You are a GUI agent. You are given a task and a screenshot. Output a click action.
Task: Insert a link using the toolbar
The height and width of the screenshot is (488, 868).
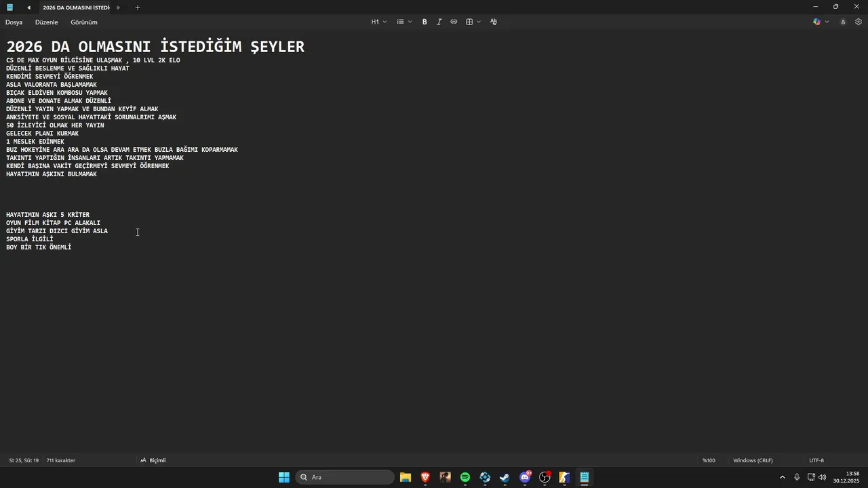click(454, 22)
